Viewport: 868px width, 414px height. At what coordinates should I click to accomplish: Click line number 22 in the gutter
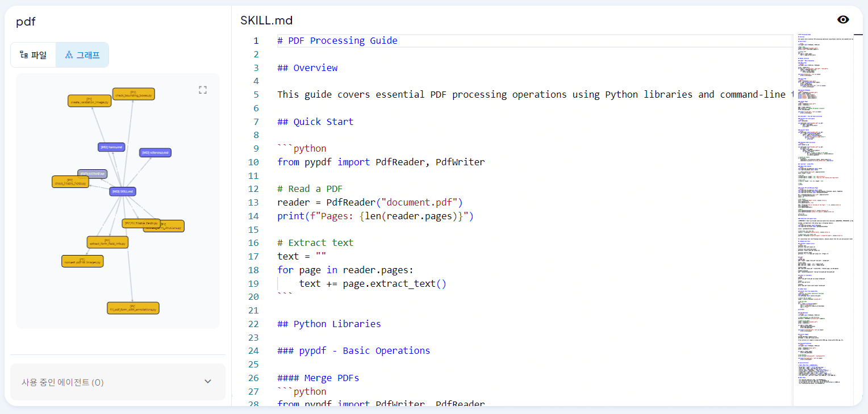253,324
